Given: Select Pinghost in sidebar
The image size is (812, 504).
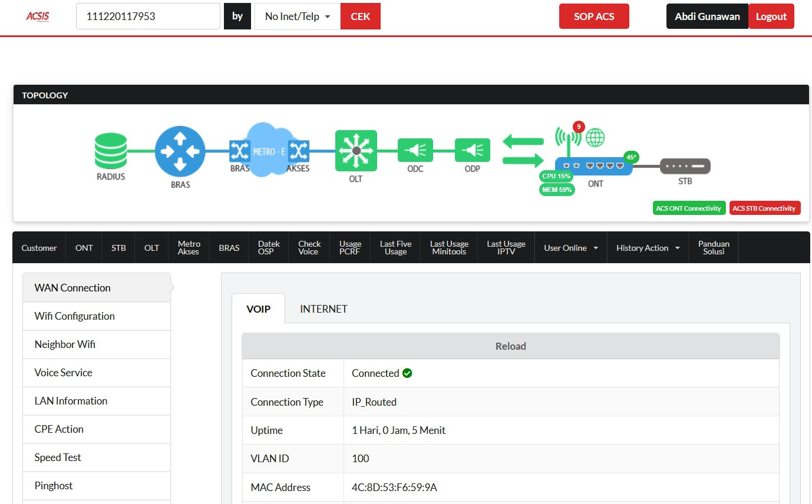Looking at the screenshot, I should coord(97,486).
